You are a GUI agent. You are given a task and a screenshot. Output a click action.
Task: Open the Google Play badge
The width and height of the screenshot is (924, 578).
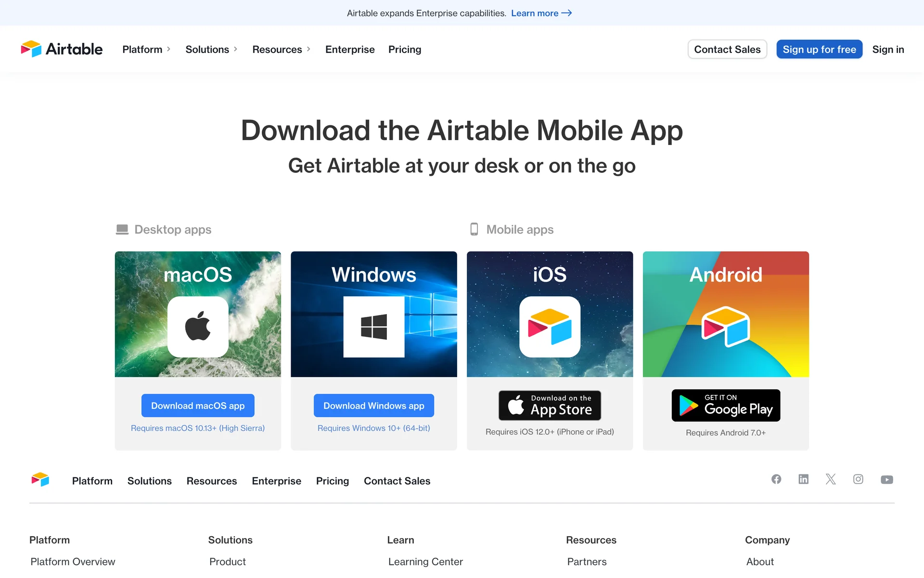click(726, 406)
